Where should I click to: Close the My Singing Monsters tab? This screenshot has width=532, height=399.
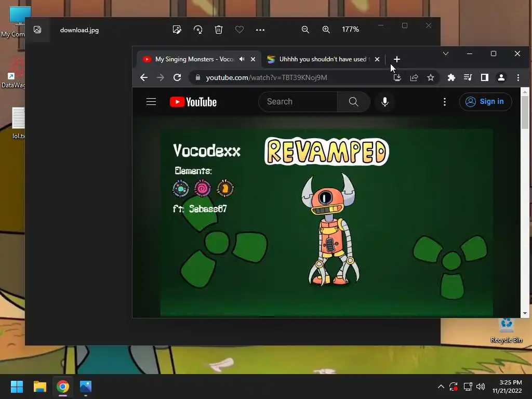tap(253, 59)
